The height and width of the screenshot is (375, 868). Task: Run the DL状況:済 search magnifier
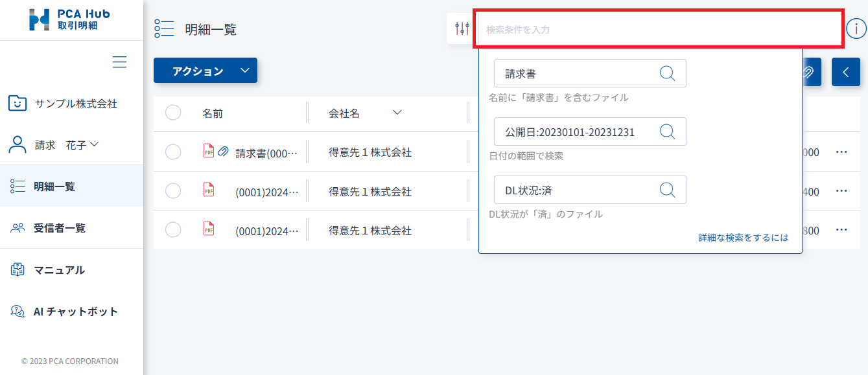[667, 190]
